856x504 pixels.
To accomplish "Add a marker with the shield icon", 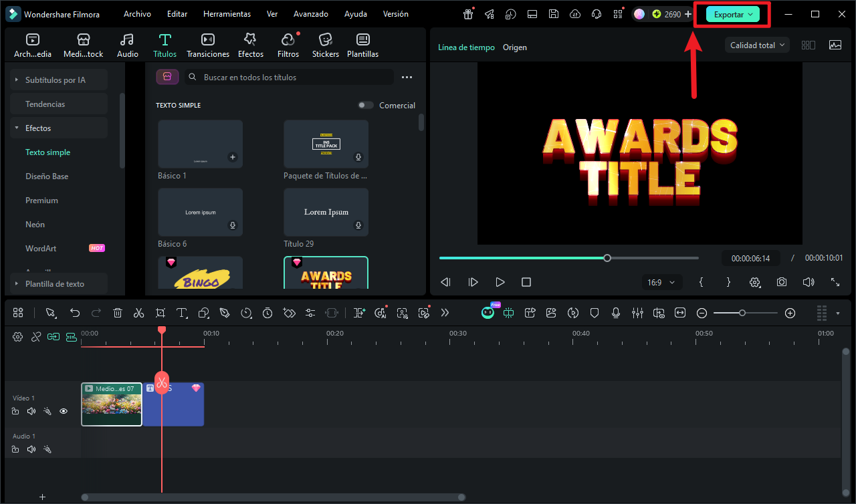I will (595, 313).
